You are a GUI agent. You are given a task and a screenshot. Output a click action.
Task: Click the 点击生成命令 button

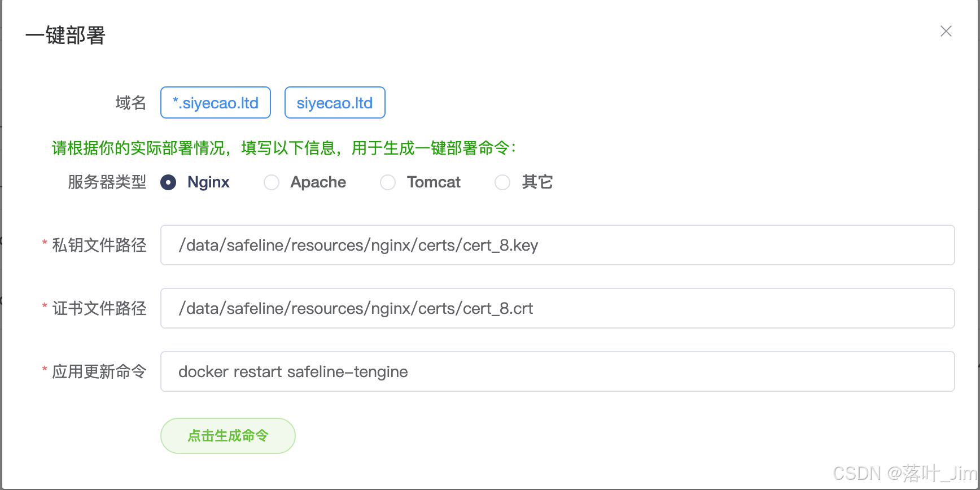click(228, 436)
